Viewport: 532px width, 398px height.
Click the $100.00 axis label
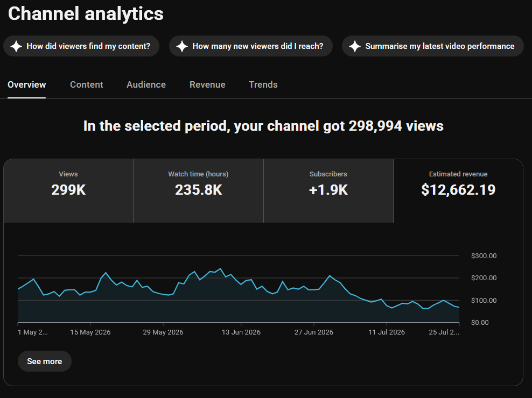(x=484, y=300)
